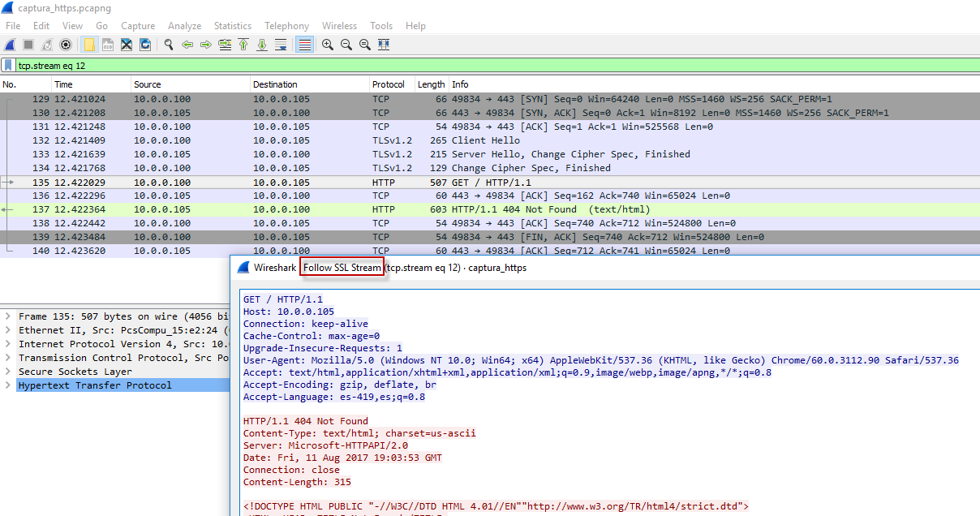Go to previous packet arrow
The image size is (980, 516).
click(x=187, y=45)
